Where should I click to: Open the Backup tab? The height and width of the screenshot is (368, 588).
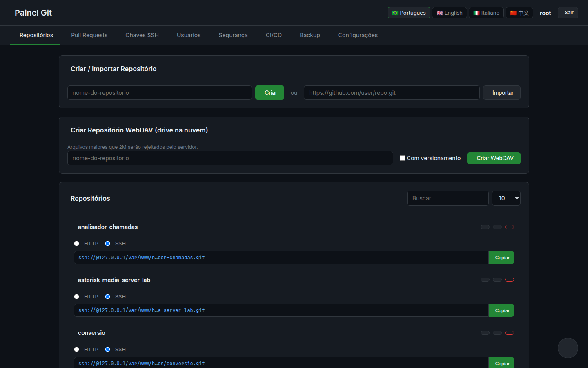point(310,35)
